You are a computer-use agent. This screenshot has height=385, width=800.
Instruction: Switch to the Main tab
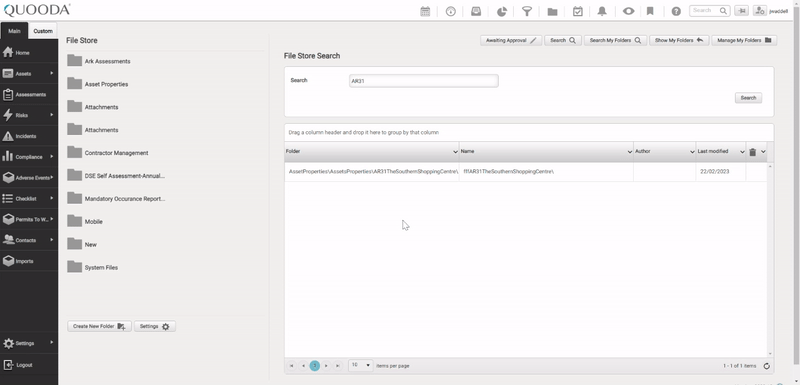(x=14, y=31)
